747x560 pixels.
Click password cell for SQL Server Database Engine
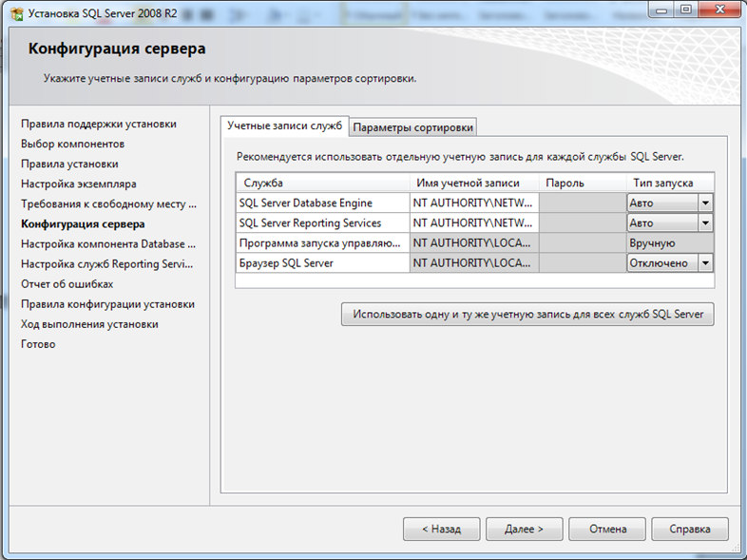pyautogui.click(x=583, y=203)
